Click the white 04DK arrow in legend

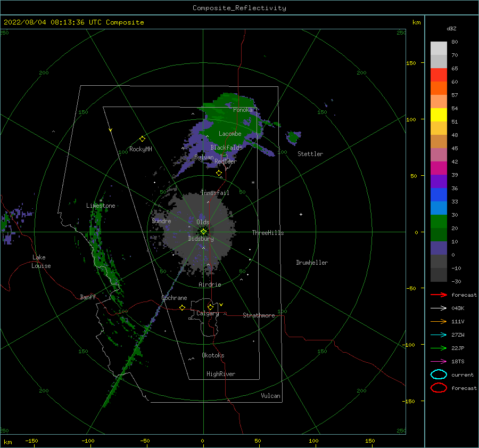(x=439, y=308)
